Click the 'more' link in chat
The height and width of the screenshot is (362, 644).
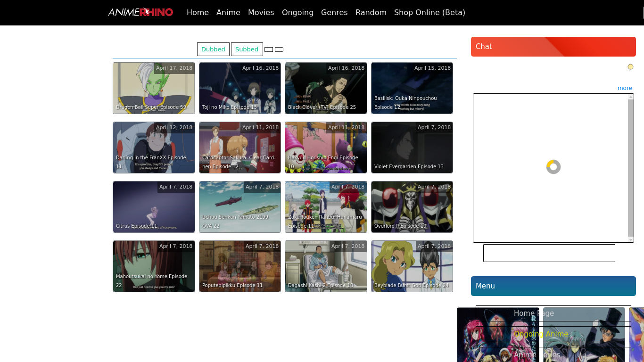coord(625,88)
